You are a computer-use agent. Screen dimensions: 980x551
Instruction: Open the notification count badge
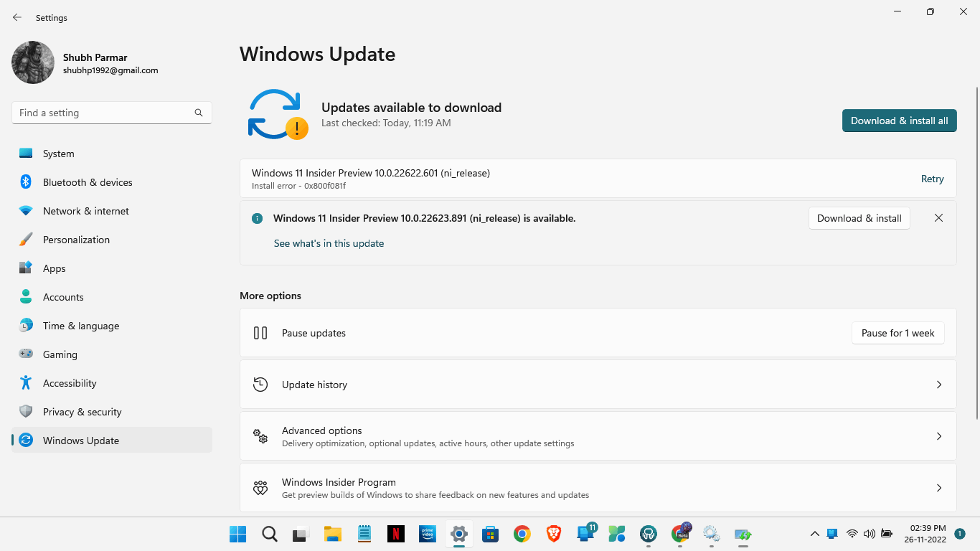coord(959,534)
